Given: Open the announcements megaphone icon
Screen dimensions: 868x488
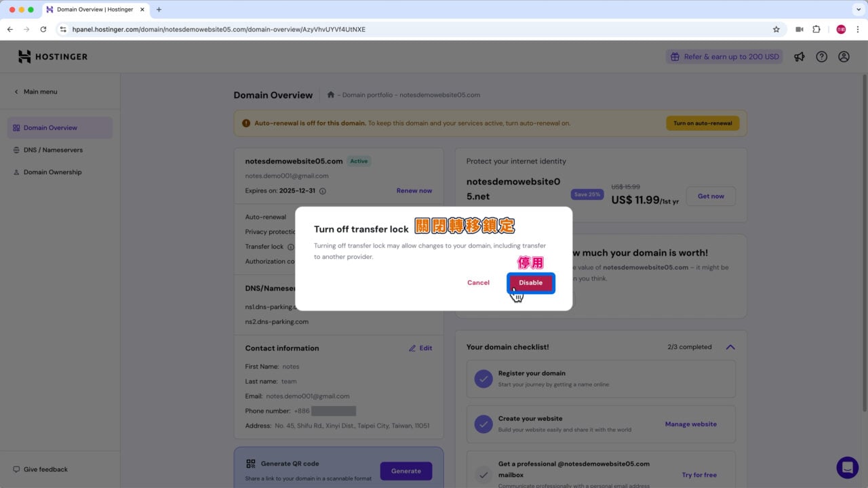Looking at the screenshot, I should click(x=799, y=56).
